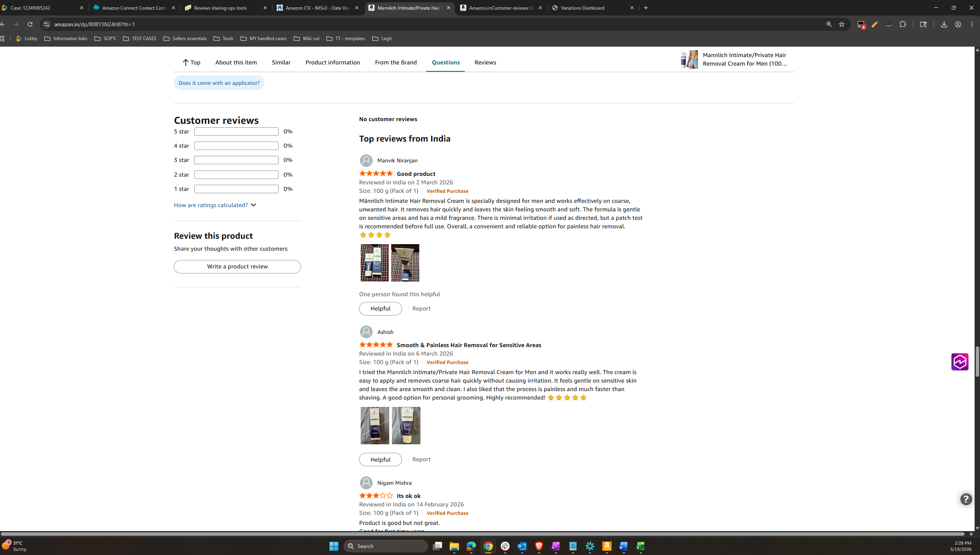980x555 pixels.
Task: Report Manvik Niranjan's review
Action: 421,309
